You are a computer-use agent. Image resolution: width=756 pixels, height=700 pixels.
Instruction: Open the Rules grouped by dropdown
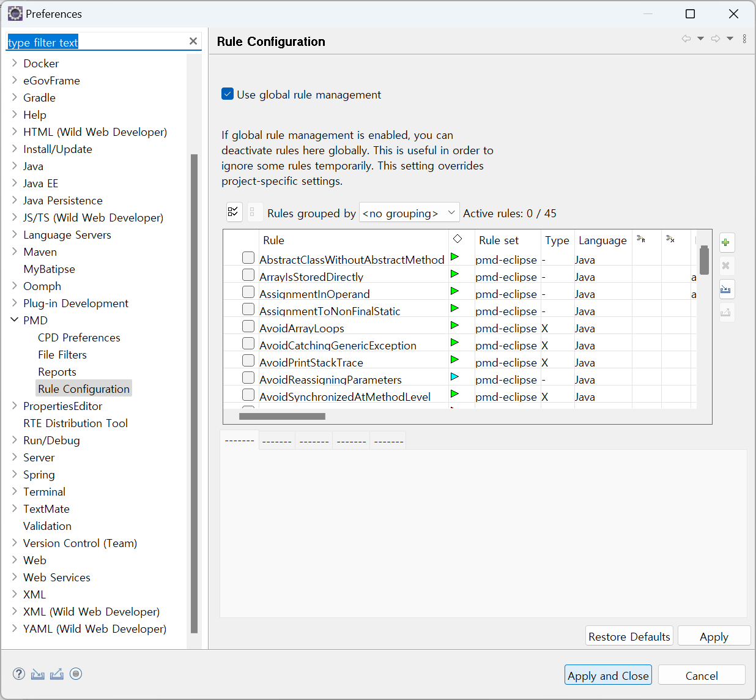coord(409,213)
